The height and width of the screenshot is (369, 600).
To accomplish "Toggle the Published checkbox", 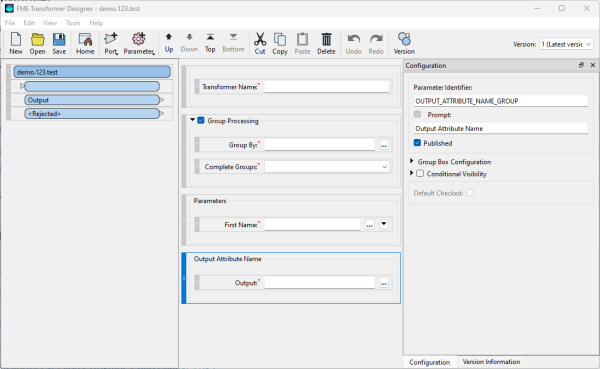I will point(417,143).
